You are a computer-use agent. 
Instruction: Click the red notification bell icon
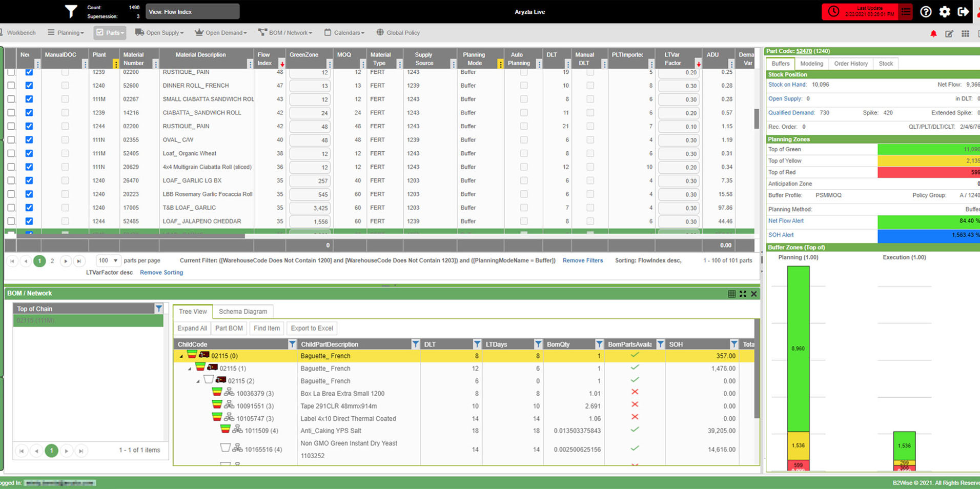(x=933, y=33)
